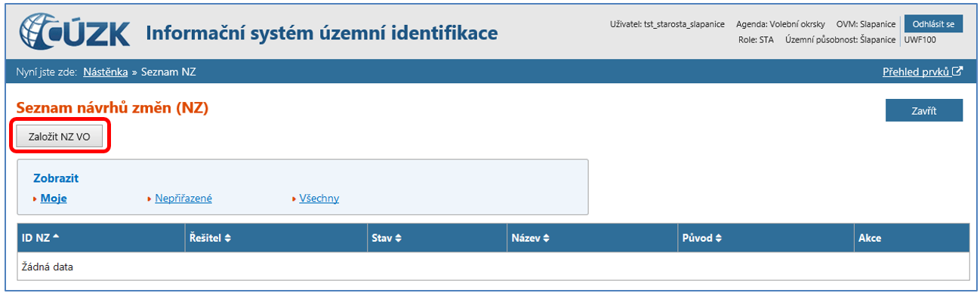Show Nepřiřazené proposals filter
Image resolution: width=980 pixels, height=293 pixels.
(183, 199)
